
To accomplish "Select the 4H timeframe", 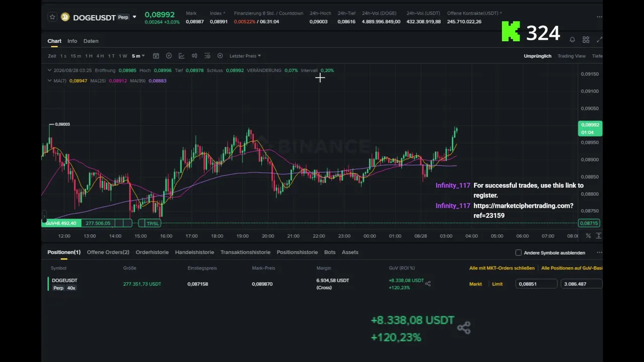I will [100, 56].
